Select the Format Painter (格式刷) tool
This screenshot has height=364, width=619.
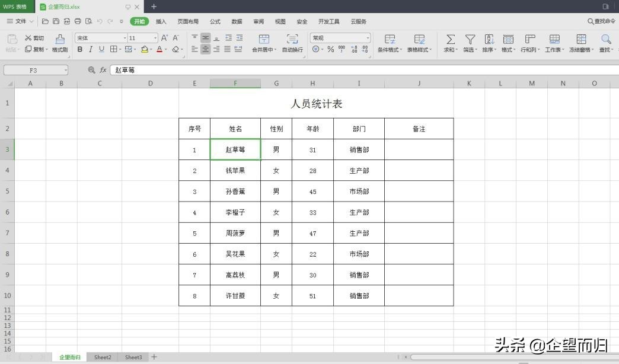pyautogui.click(x=59, y=41)
